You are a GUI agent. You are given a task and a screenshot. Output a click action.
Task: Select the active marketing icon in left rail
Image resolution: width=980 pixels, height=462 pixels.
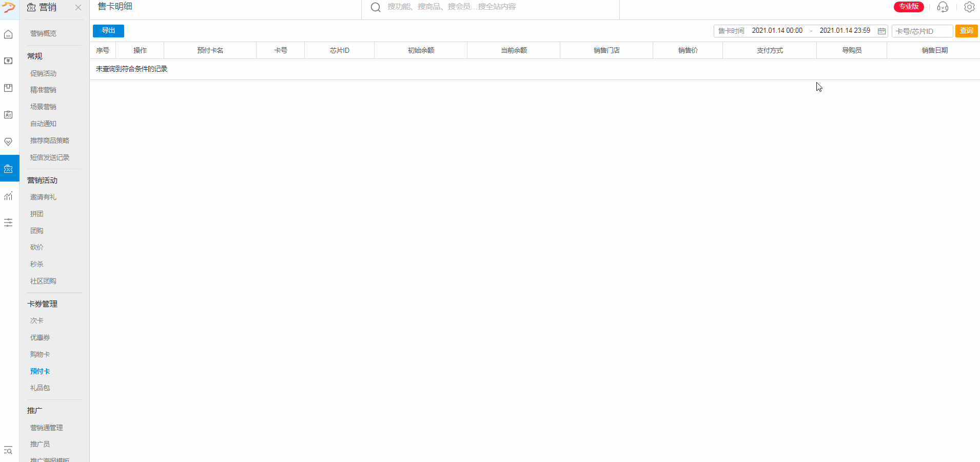click(x=9, y=168)
